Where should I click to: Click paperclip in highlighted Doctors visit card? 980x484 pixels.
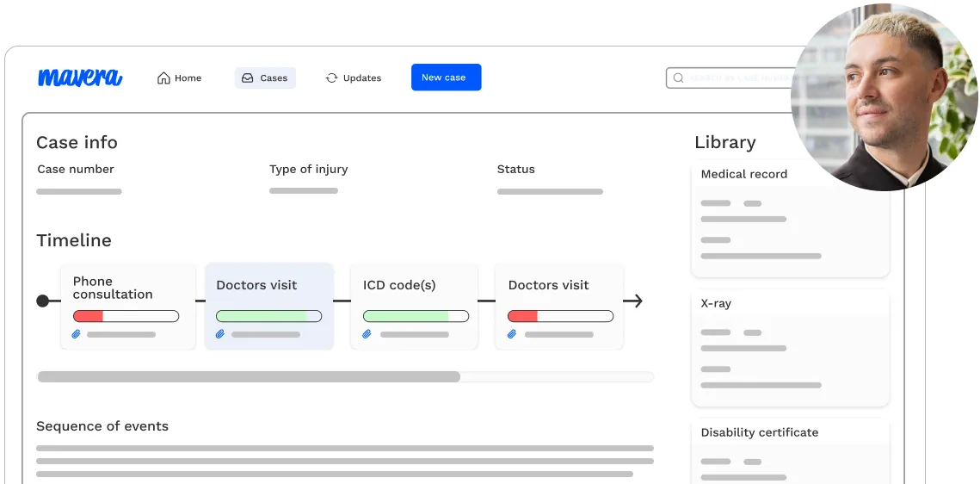[220, 334]
